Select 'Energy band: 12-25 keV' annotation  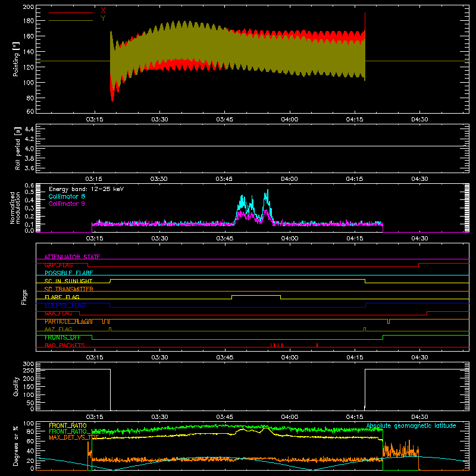(x=86, y=189)
